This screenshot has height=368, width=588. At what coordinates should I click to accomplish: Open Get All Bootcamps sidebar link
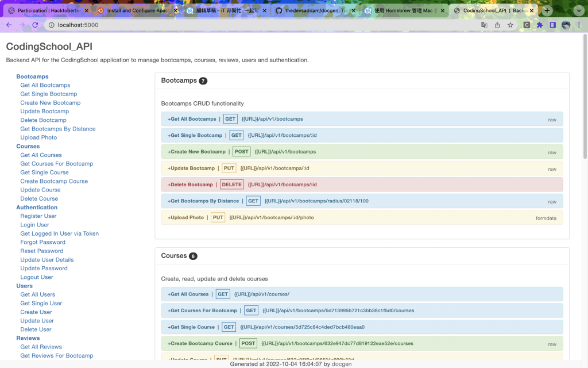pyautogui.click(x=45, y=85)
